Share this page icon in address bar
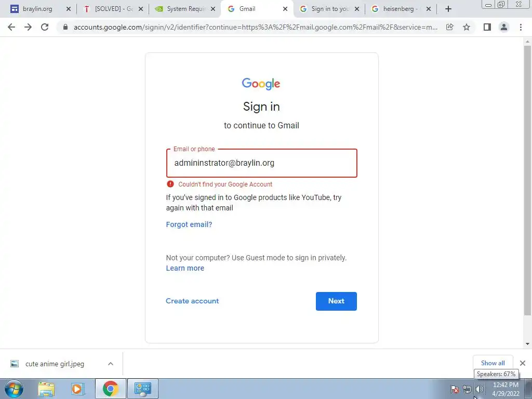This screenshot has width=532, height=399. coord(449,27)
